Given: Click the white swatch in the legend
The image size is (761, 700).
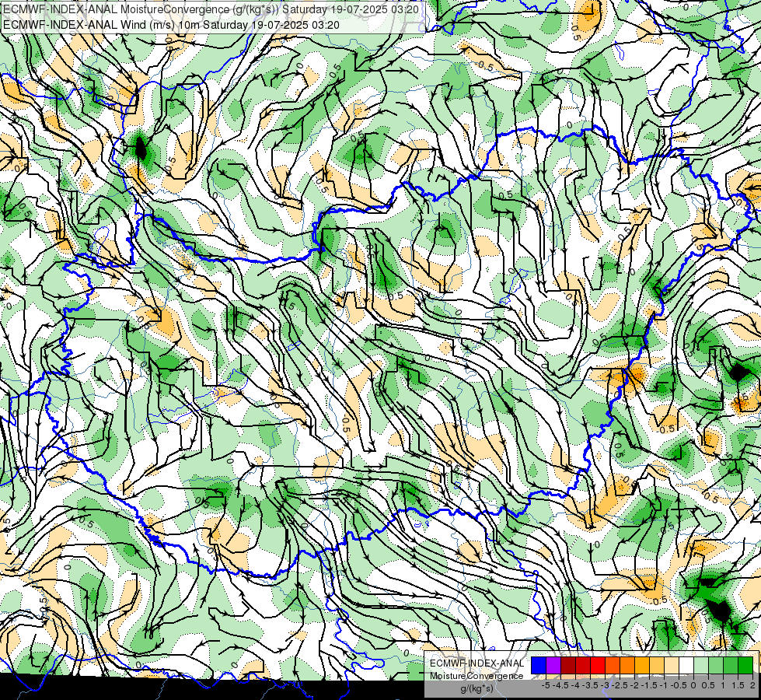Looking at the screenshot, I should (x=686, y=665).
